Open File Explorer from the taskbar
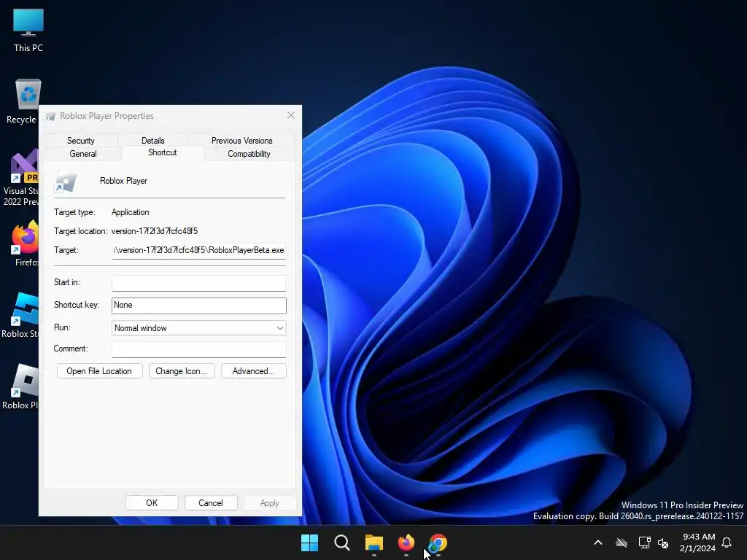The height and width of the screenshot is (560, 747). pyautogui.click(x=374, y=542)
